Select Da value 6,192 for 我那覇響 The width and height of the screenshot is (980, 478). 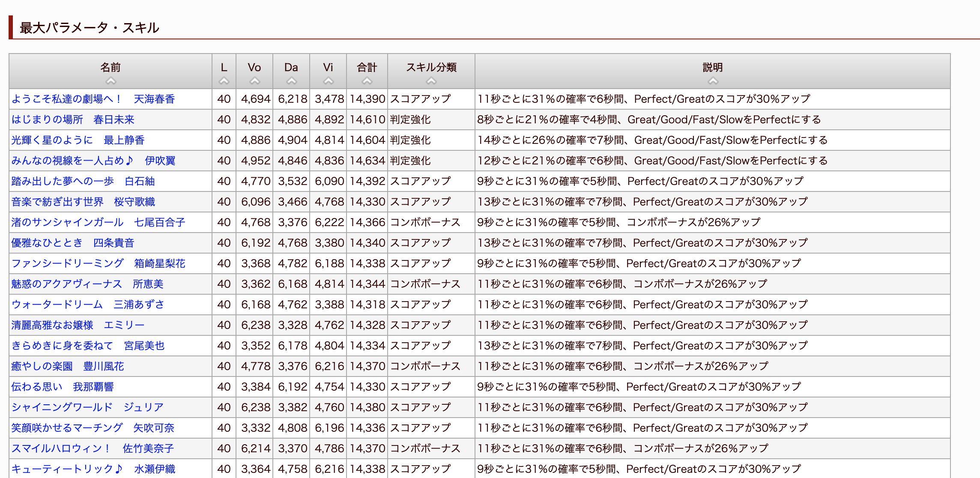293,387
